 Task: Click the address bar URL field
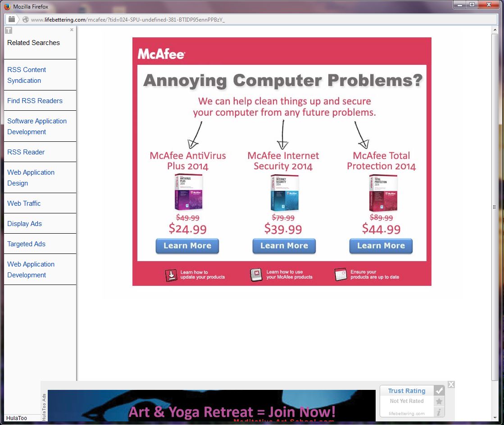coord(251,20)
